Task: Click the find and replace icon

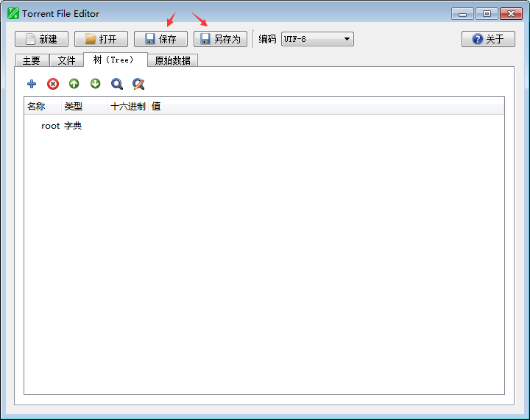Action: tap(138, 84)
